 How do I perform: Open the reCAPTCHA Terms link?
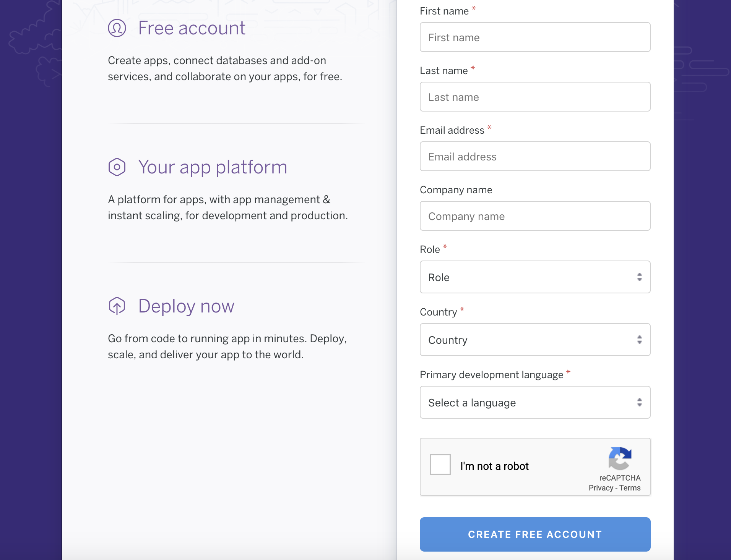point(630,488)
